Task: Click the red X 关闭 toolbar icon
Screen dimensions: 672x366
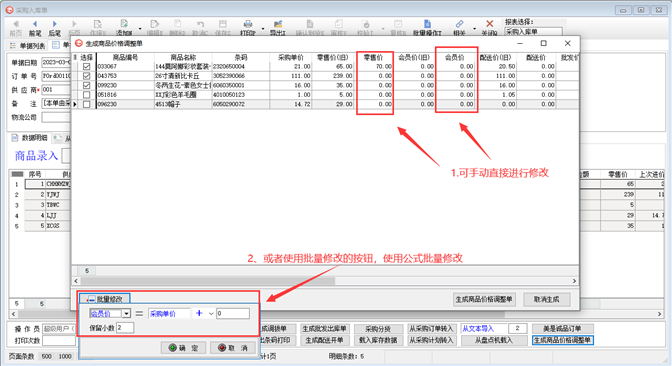Action: tap(489, 24)
